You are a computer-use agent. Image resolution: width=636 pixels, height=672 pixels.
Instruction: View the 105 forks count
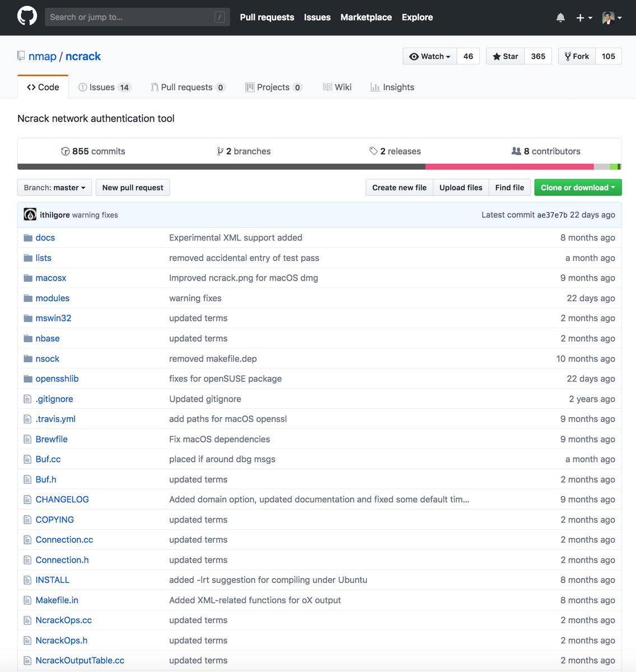609,56
